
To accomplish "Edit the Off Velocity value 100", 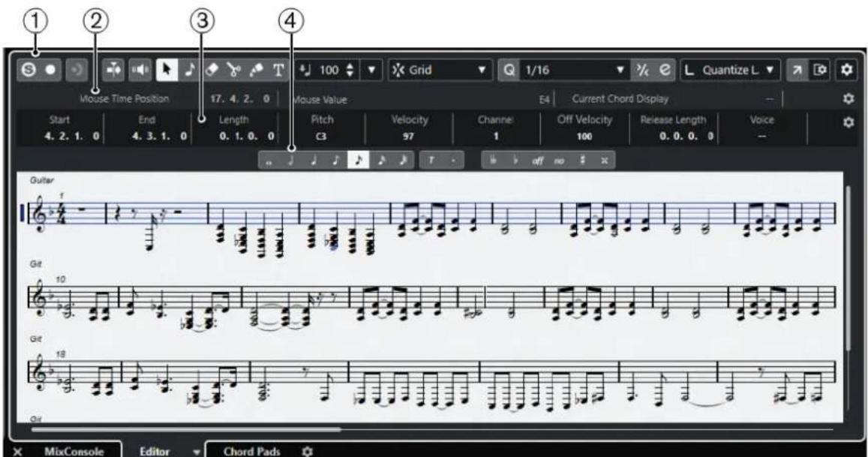I will [584, 137].
